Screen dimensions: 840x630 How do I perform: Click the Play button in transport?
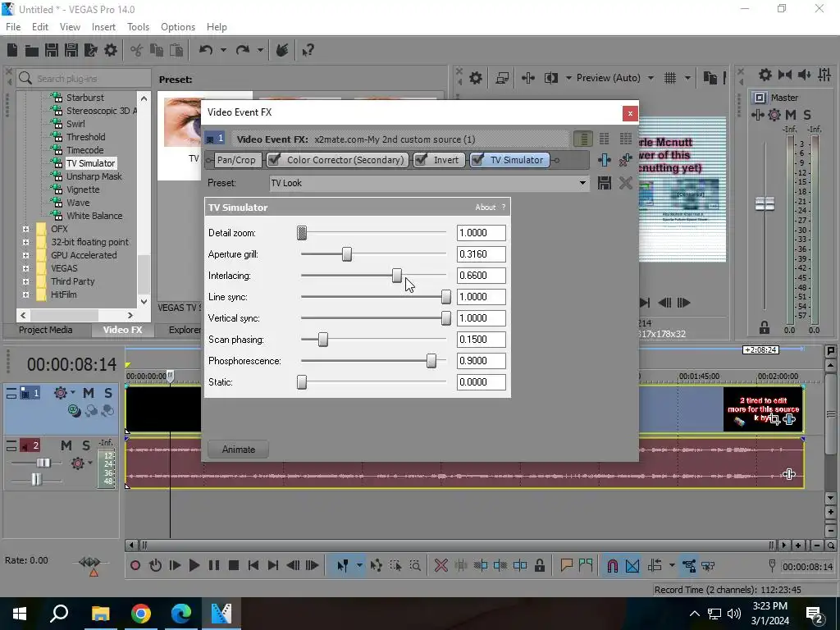coord(194,565)
